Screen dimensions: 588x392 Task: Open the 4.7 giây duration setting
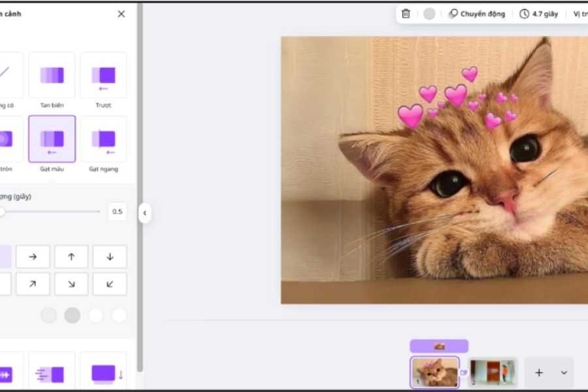pyautogui.click(x=539, y=14)
